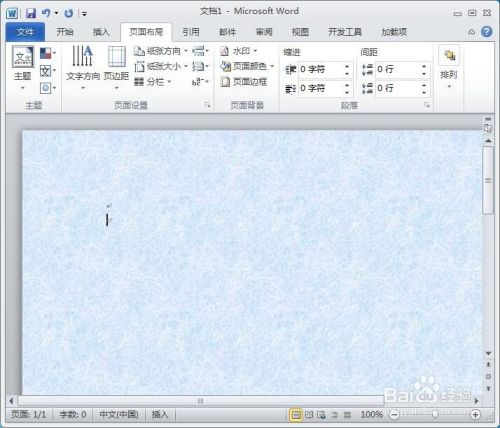The height and width of the screenshot is (428, 500).
Task: Open the 分栏 columns dropdown
Action: tap(153, 82)
